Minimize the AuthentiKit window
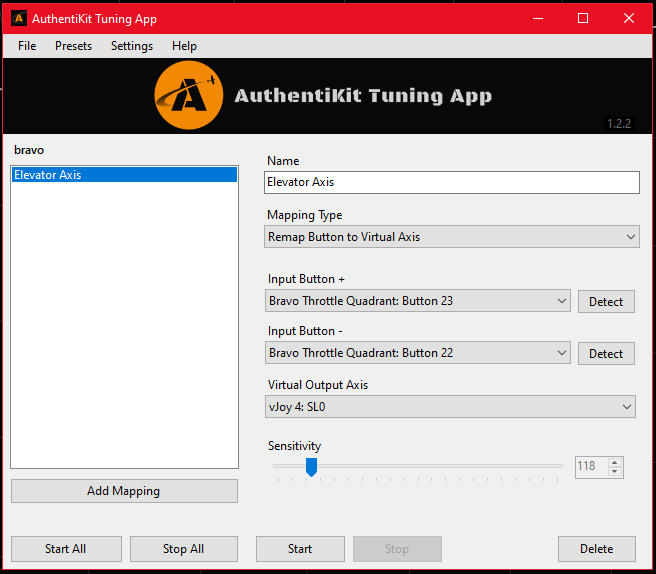Screen dimensions: 656x574 click(538, 18)
